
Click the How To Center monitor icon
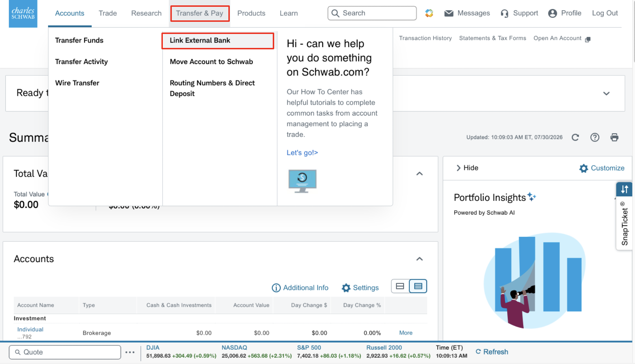[302, 181]
